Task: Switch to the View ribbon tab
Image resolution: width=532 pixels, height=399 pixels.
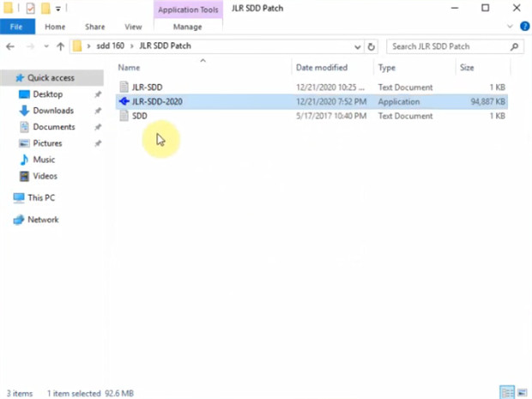Action: click(x=133, y=27)
